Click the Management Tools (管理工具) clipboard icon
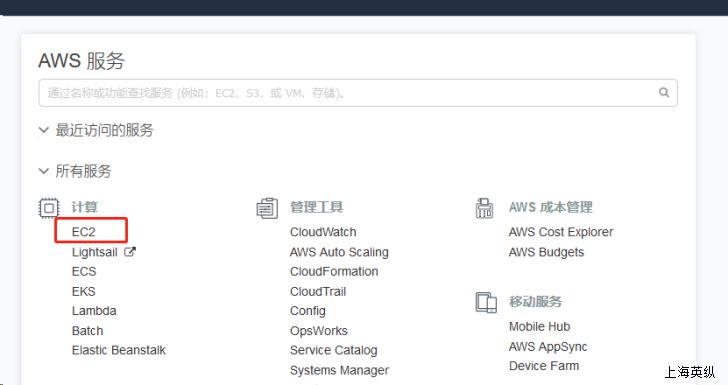This screenshot has width=728, height=385. pos(267,208)
